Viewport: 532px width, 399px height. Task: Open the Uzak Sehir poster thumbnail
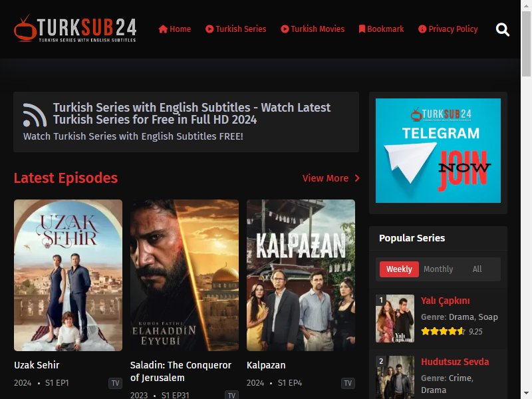click(68, 275)
